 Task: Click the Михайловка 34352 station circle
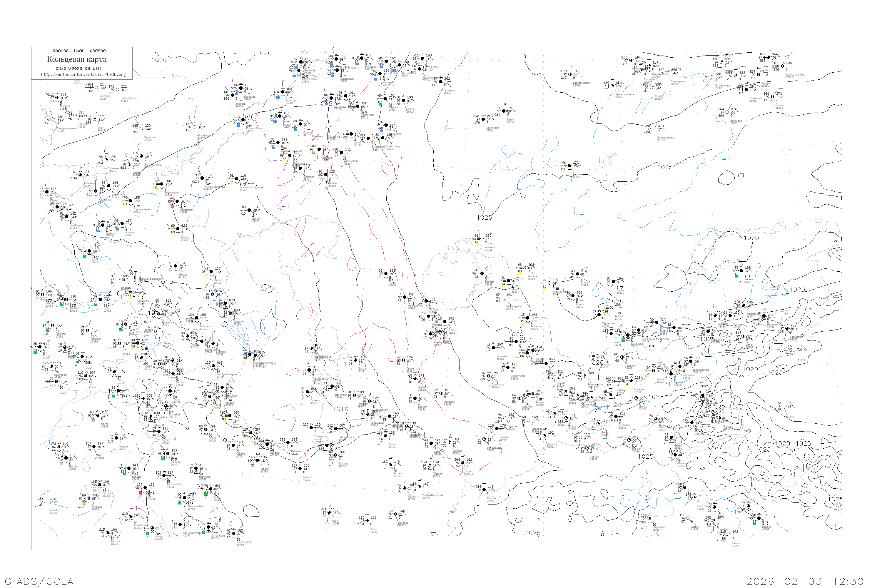[194, 127]
